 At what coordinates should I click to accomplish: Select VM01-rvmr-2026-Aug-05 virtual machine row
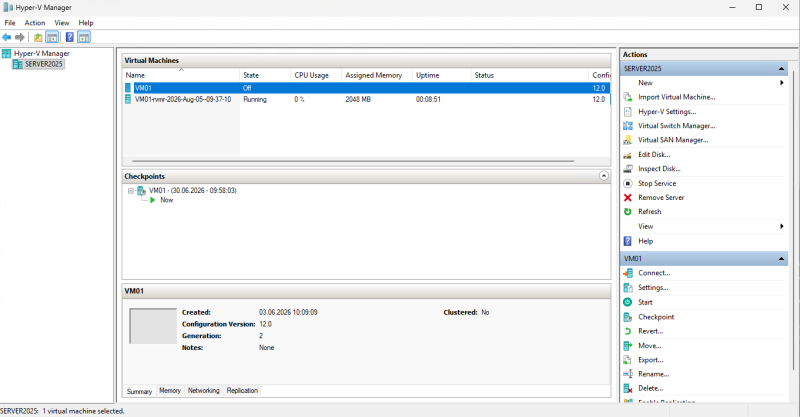pyautogui.click(x=366, y=100)
